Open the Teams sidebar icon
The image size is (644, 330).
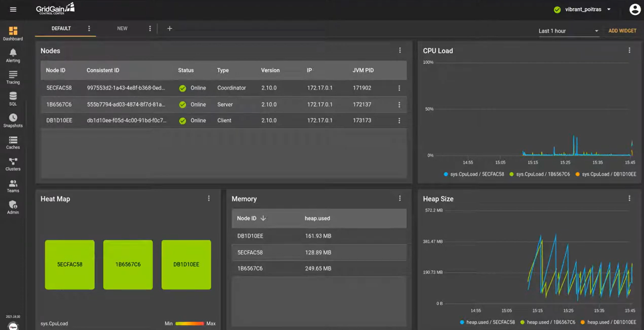pos(13,185)
